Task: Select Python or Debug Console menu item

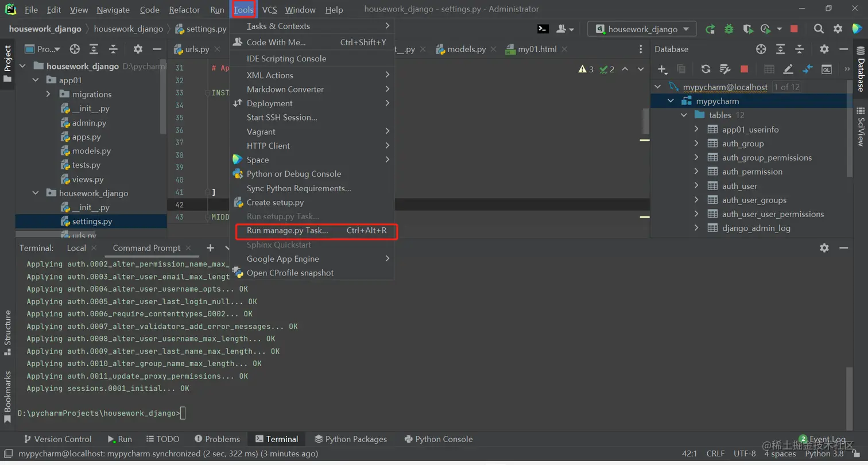Action: pos(312,174)
